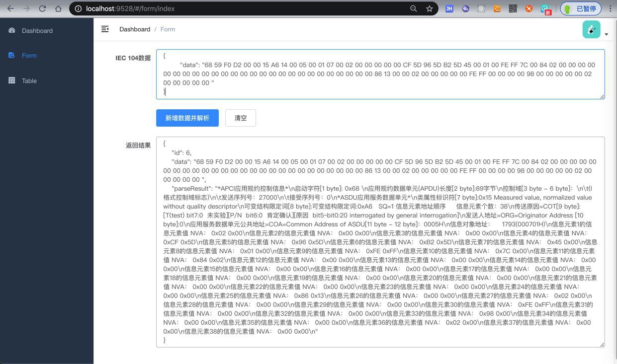The width and height of the screenshot is (617, 364).
Task: Expand the avatar dropdown caret
Action: (x=606, y=34)
